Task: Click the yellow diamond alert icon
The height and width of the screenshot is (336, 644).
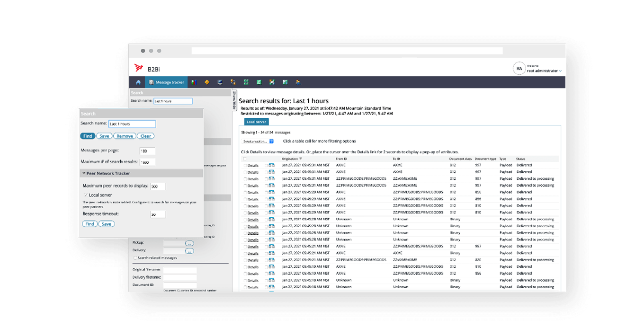Action: pyautogui.click(x=207, y=82)
